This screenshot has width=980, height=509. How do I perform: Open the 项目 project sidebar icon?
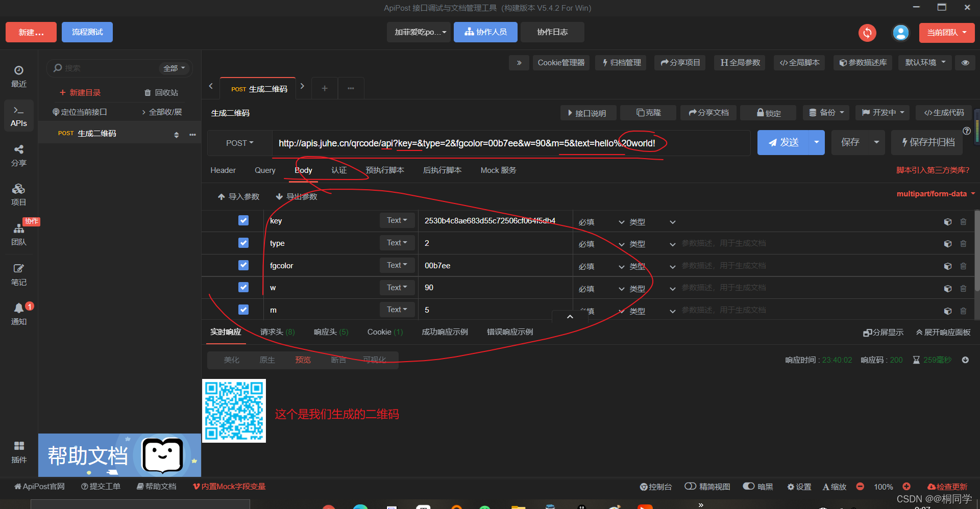coord(19,195)
